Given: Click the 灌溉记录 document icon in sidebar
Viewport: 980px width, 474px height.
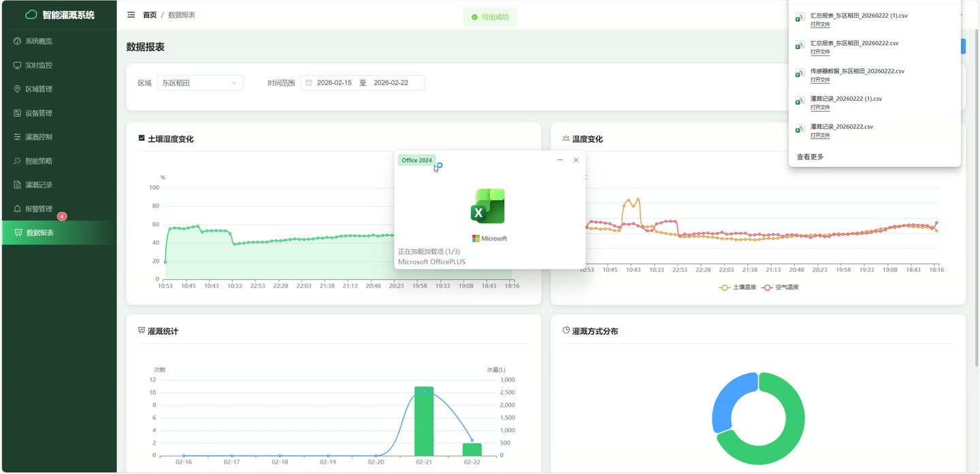Looking at the screenshot, I should pos(18,185).
